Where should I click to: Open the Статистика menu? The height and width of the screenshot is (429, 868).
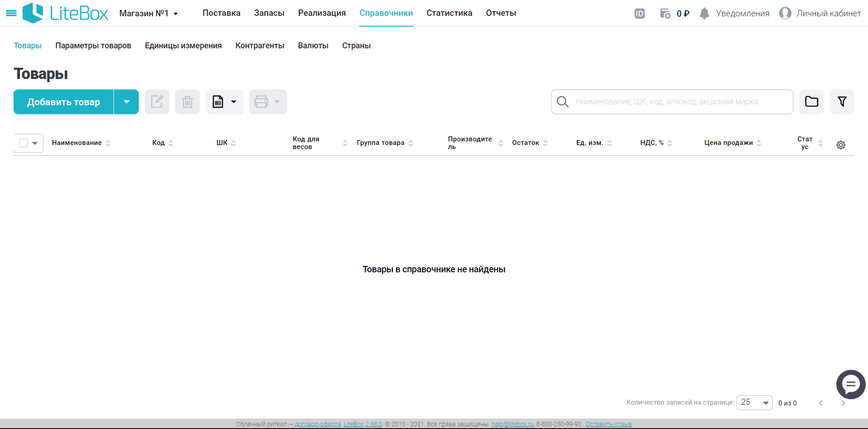tap(449, 13)
